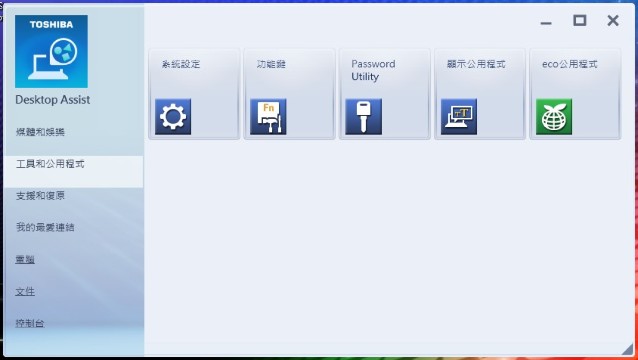Maximize the Desktop Assist window

580,20
